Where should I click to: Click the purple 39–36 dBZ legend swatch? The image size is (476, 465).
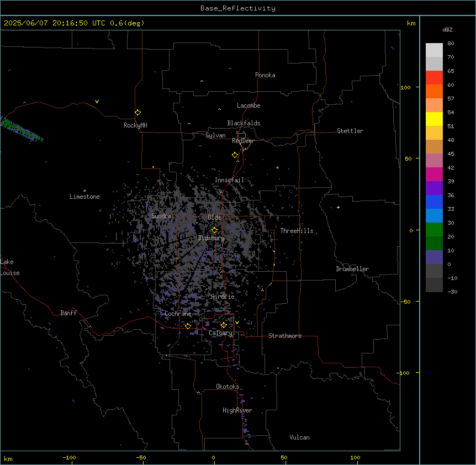pyautogui.click(x=434, y=188)
